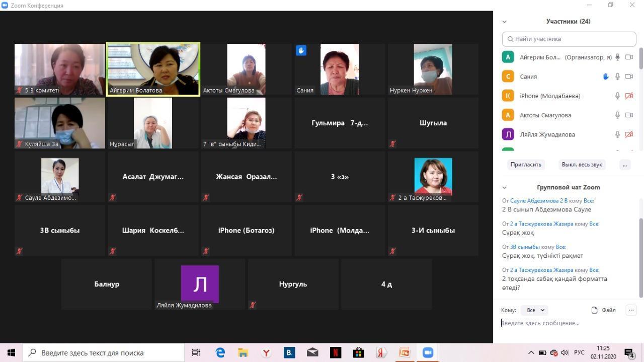Click Ляйля Жумадилова's purple avatar in list
Image resolution: width=644 pixels, height=362 pixels.
508,134
